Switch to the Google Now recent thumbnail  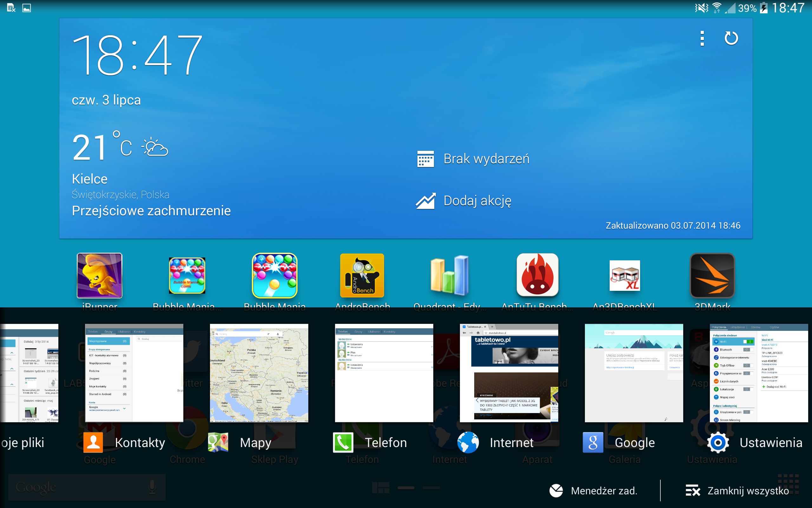coord(634,373)
